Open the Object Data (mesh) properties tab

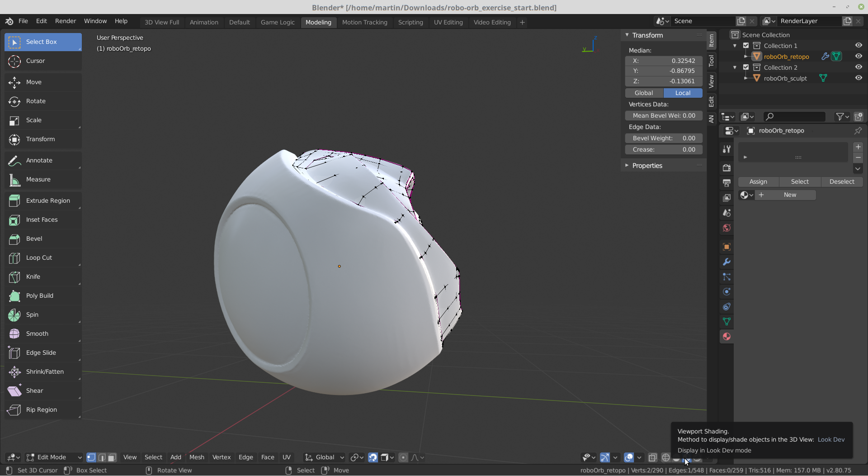[726, 322]
